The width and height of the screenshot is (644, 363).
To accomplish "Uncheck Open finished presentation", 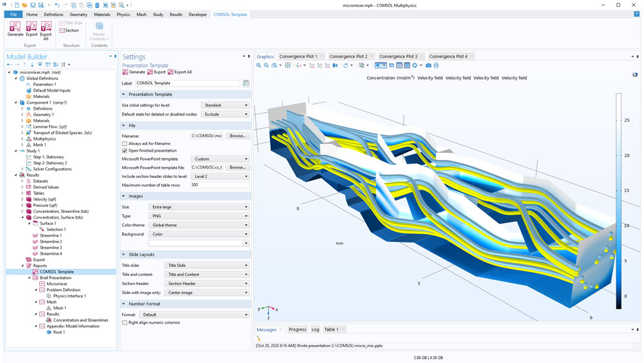I will click(x=125, y=151).
